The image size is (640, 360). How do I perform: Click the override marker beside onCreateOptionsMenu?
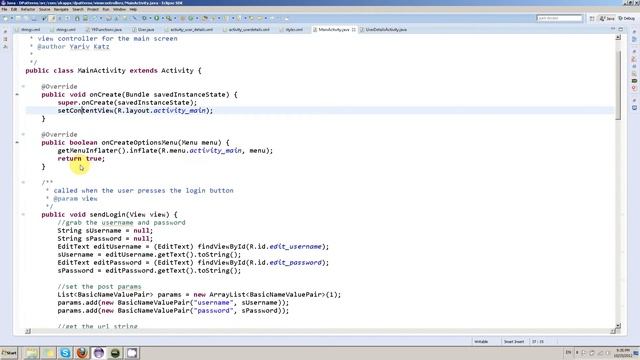[17, 142]
